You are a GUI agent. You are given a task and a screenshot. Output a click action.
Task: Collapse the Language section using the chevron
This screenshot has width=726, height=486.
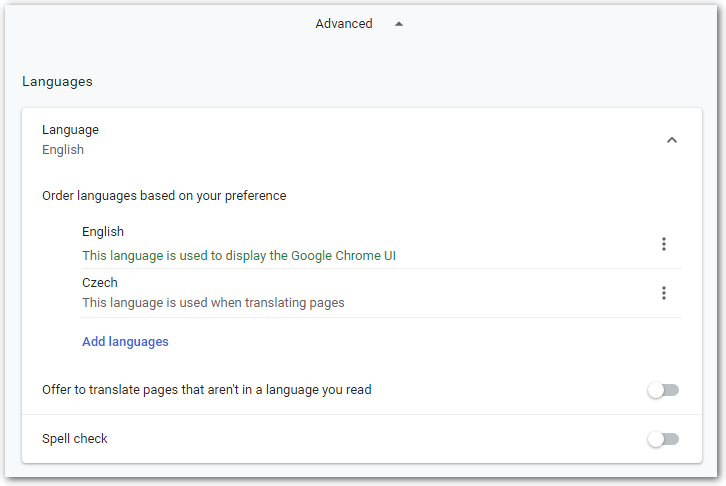(671, 140)
